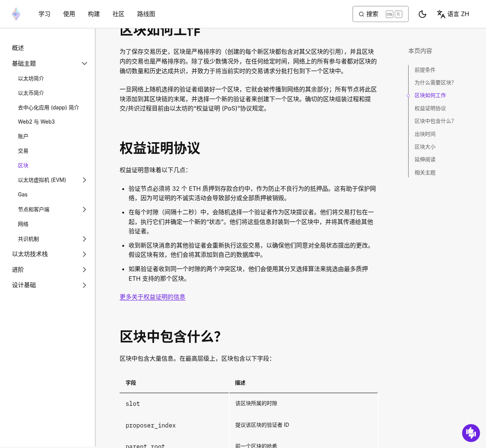Open 交易 sidebar page
486x448 pixels.
pyautogui.click(x=23, y=151)
